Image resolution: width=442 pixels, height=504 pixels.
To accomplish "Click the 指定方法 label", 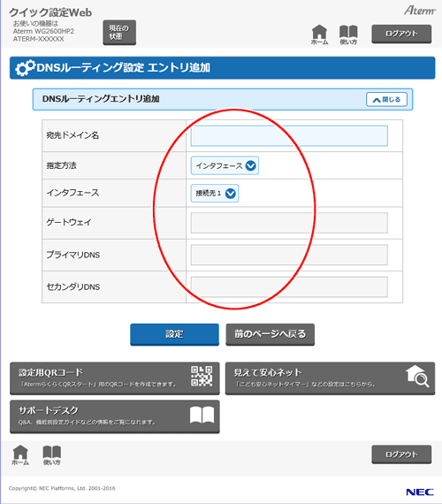I will (x=61, y=165).
